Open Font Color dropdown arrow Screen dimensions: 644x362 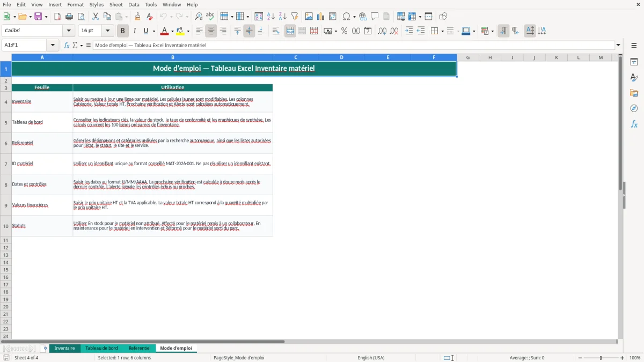click(x=172, y=31)
